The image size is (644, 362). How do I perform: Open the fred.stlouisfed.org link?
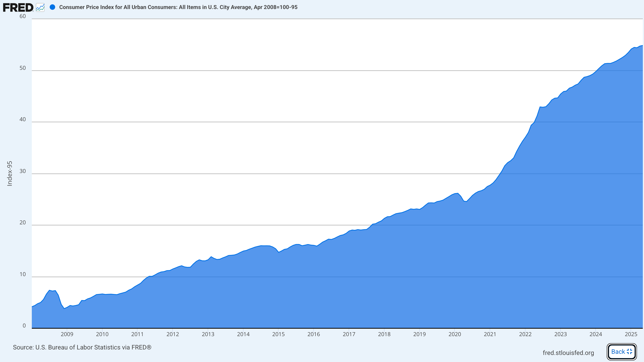568,353
